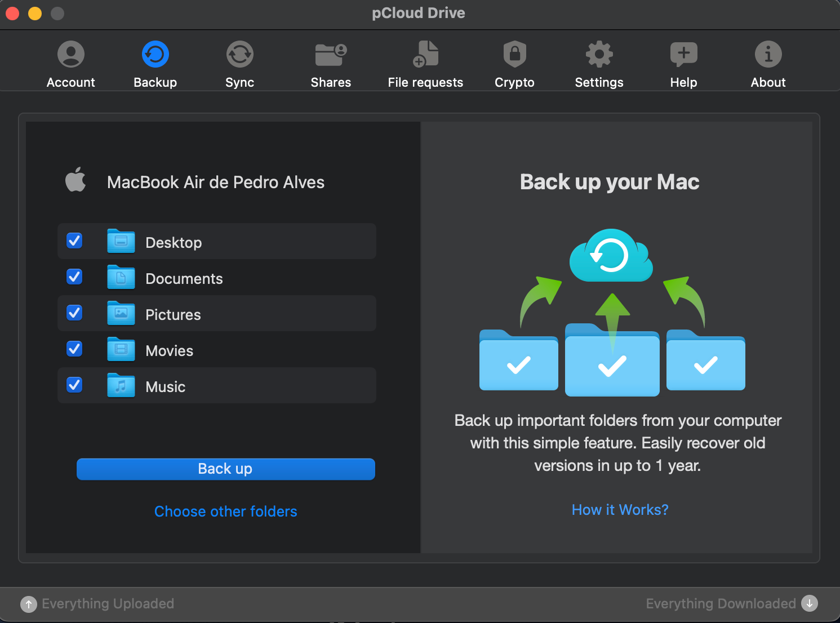Open the File requests document icon
Screen dimensions: 840x623
pos(425,54)
